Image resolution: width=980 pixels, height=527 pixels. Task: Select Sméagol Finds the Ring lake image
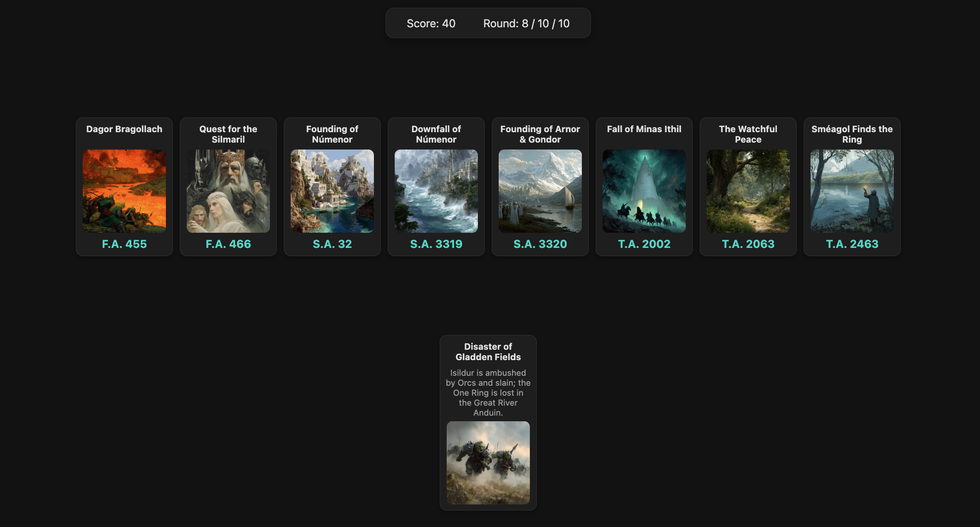pyautogui.click(x=852, y=191)
